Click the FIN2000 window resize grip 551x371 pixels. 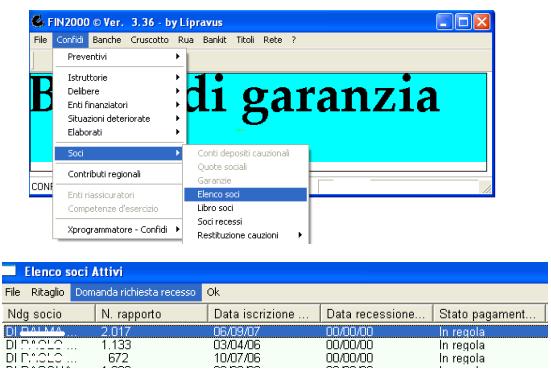(486, 188)
